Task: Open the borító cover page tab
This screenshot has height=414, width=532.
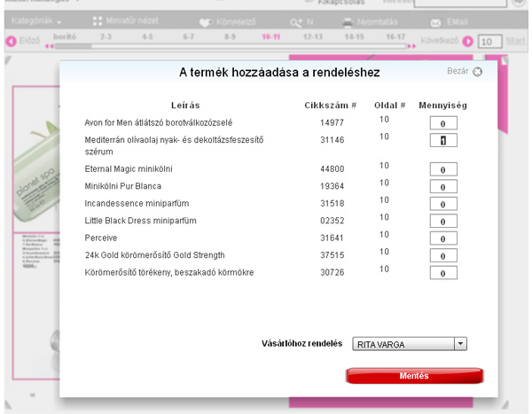Action: (x=65, y=36)
